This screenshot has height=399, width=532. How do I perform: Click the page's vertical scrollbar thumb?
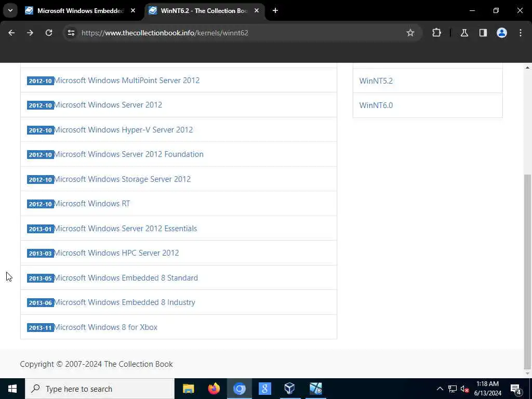pyautogui.click(x=527, y=271)
